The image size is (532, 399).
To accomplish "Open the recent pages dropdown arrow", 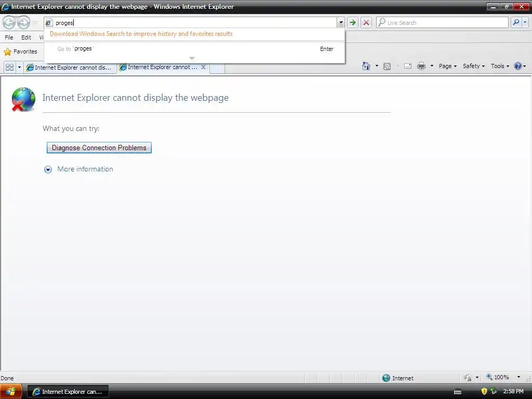I will 35,23.
